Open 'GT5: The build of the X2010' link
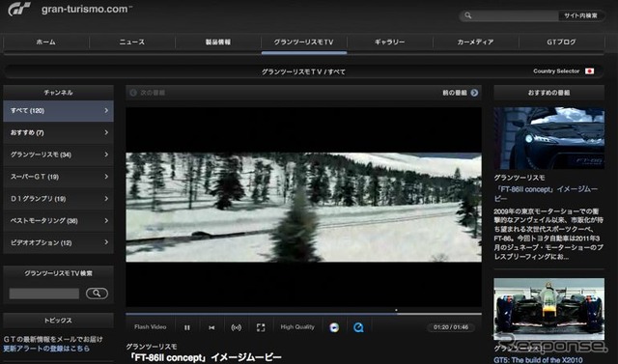 click(x=538, y=360)
